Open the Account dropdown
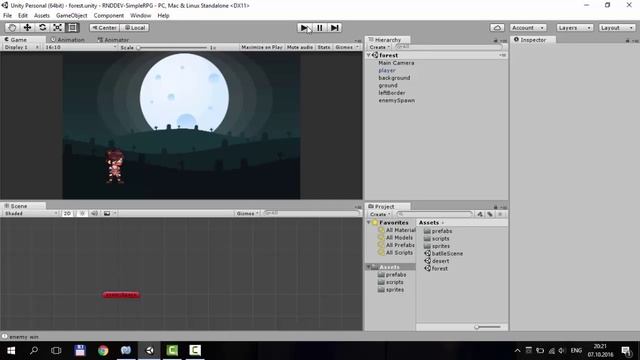The image size is (640, 360). (528, 28)
